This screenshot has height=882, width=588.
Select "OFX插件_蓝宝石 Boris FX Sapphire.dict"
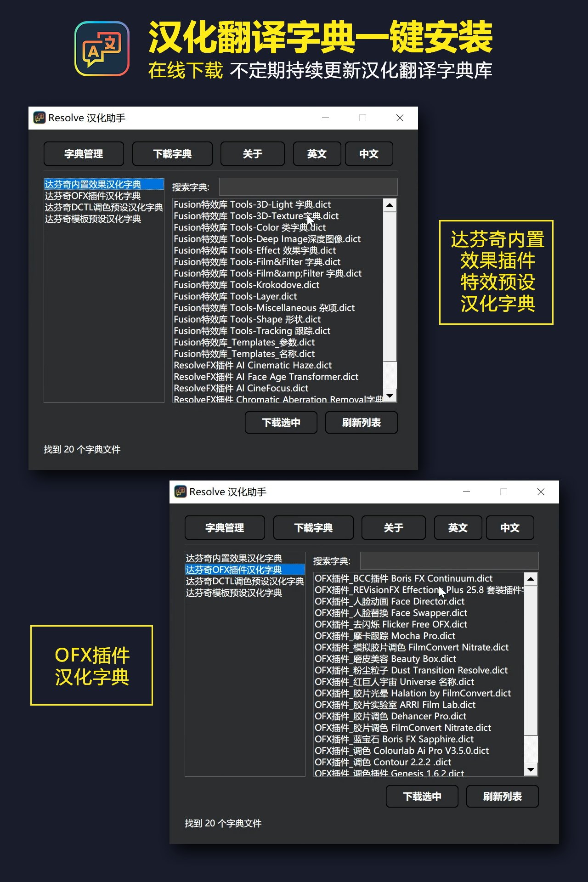tap(419, 739)
